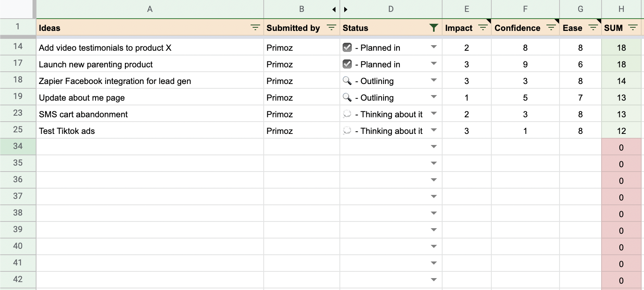Select the column H header
This screenshot has height=290, width=644.
click(621, 9)
